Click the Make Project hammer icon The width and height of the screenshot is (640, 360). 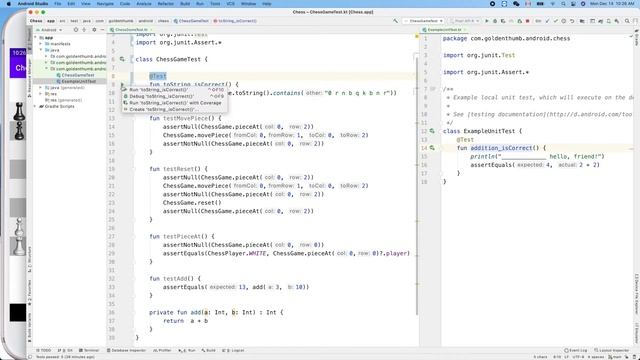pyautogui.click(x=396, y=21)
